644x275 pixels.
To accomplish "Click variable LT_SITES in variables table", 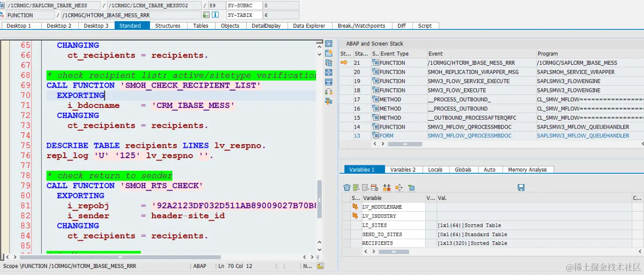I will (x=374, y=225).
